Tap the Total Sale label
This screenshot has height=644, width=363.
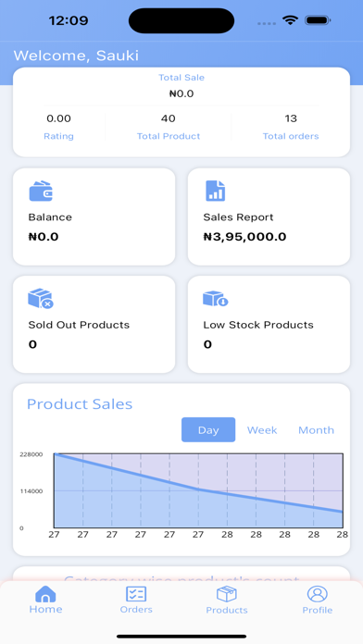(x=181, y=78)
